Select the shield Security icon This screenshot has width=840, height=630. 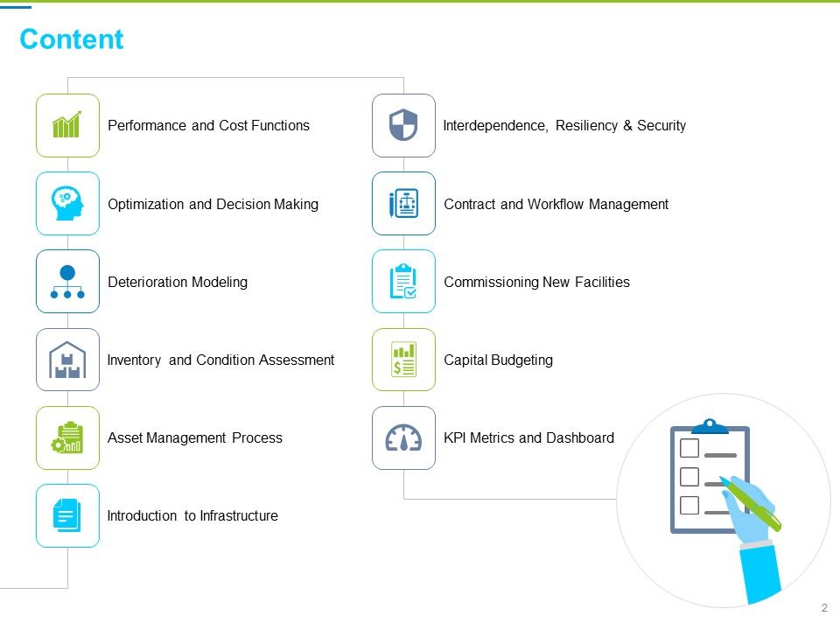click(x=403, y=125)
